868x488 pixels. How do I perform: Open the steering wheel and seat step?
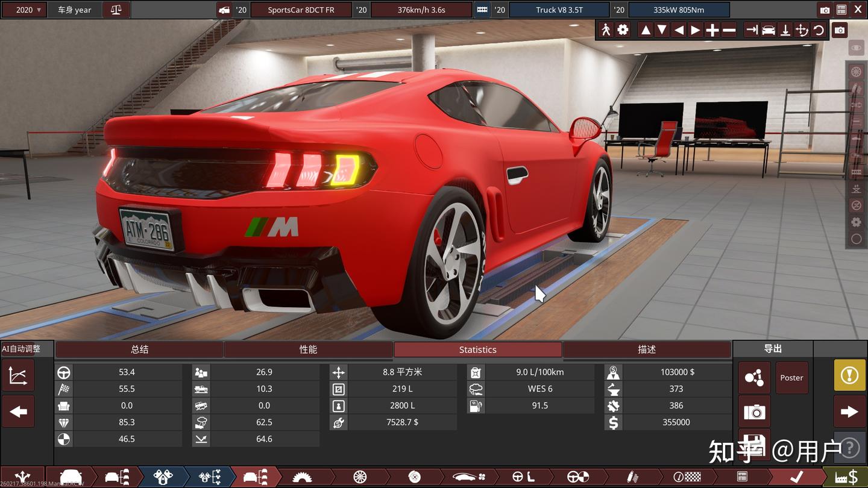[x=523, y=477]
